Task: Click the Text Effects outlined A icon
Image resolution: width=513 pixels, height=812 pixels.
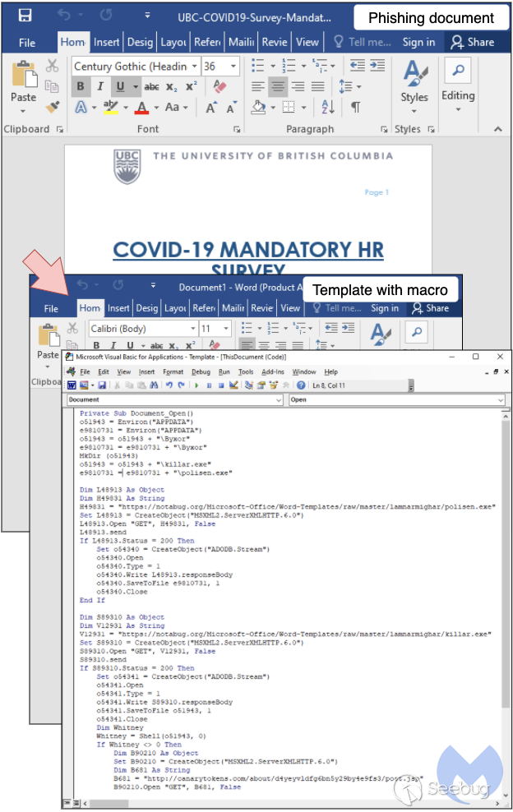Action: tap(81, 107)
